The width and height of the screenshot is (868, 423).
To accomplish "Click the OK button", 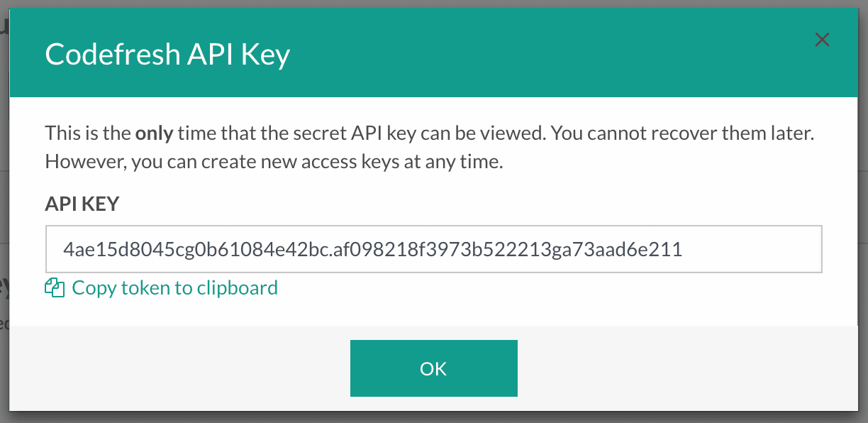I will click(433, 368).
